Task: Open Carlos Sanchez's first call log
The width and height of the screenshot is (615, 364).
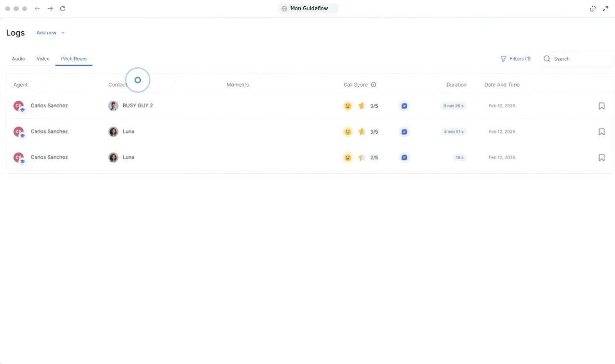Action: 49,106
